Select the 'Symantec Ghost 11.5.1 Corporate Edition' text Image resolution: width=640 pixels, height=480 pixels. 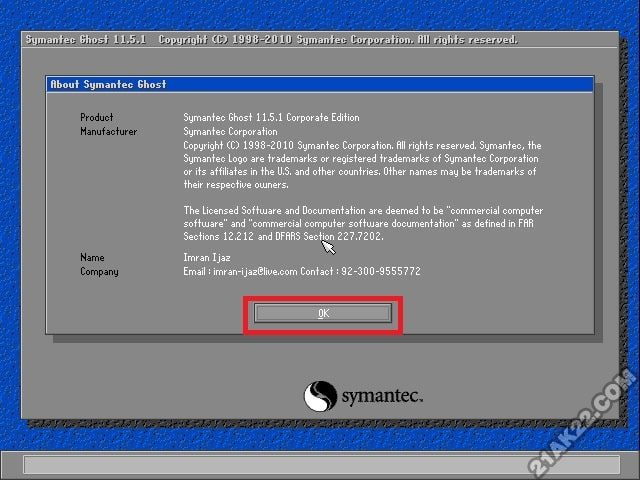pyautogui.click(x=271, y=118)
